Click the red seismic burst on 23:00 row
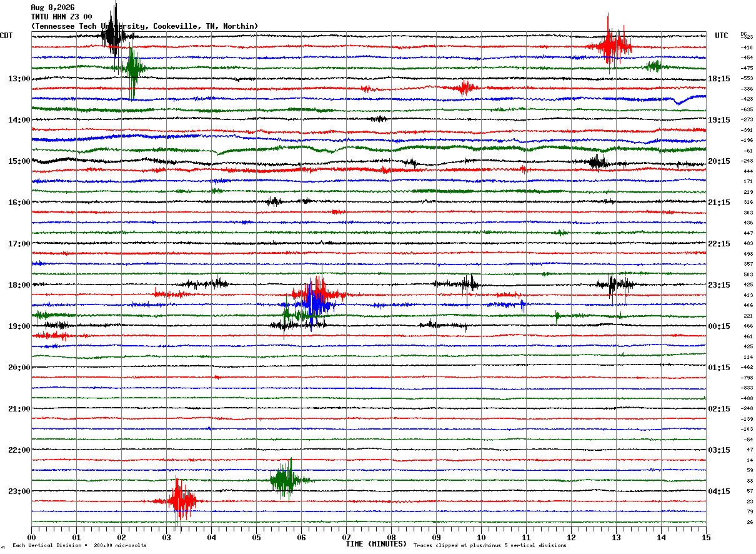 (178, 501)
